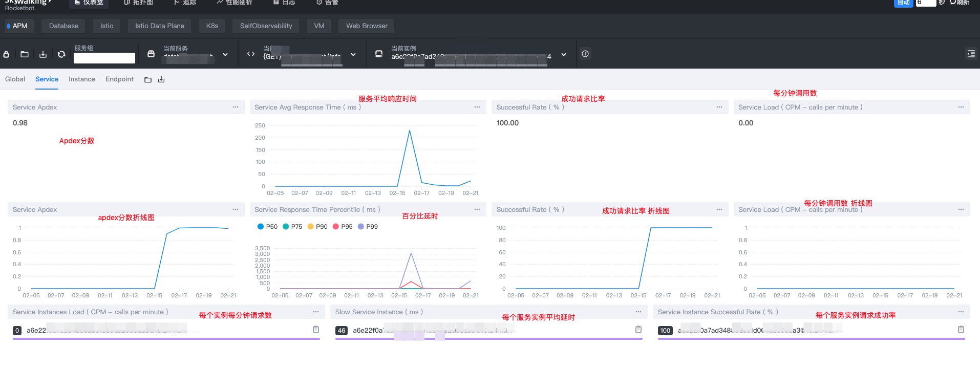Click the service box icon beside 当前服务
This screenshot has height=368, width=980.
151,54
